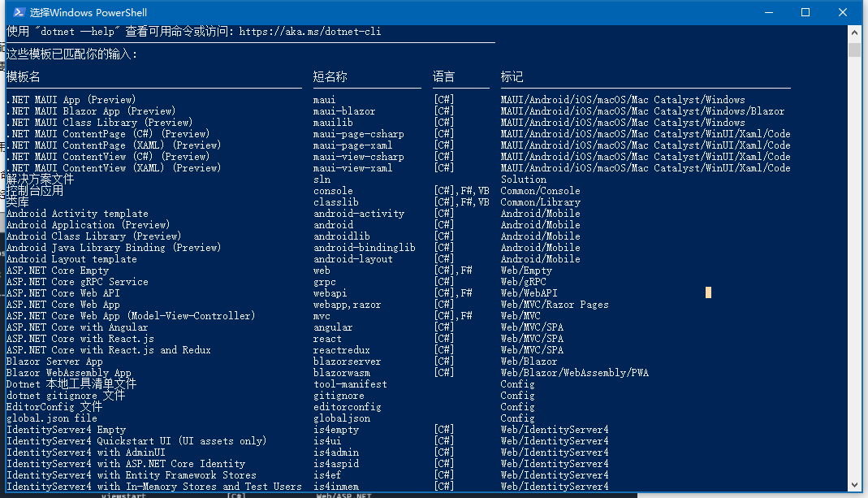This screenshot has height=498, width=868.
Task: Click 'global.json file' template name
Action: pyautogui.click(x=51, y=418)
